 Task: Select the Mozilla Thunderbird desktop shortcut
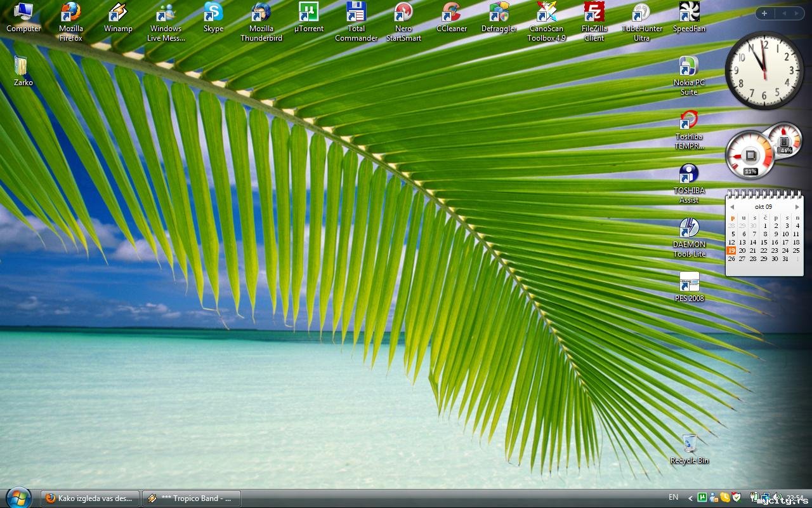261,22
